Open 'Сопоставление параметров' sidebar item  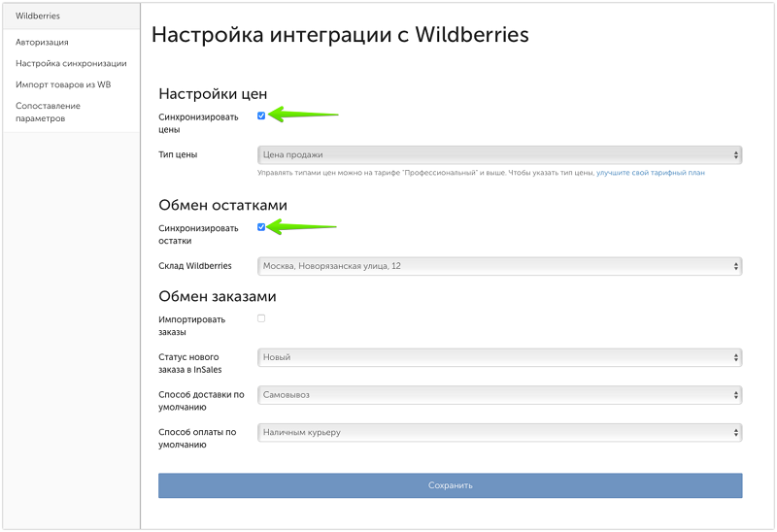[x=48, y=112]
